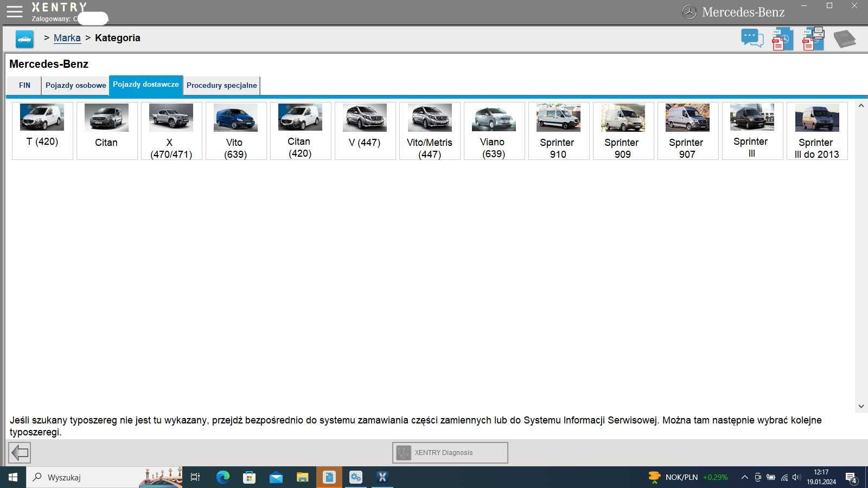Expand hidden system tray icons chevron
Screen dimensions: 868x488
pyautogui.click(x=744, y=477)
